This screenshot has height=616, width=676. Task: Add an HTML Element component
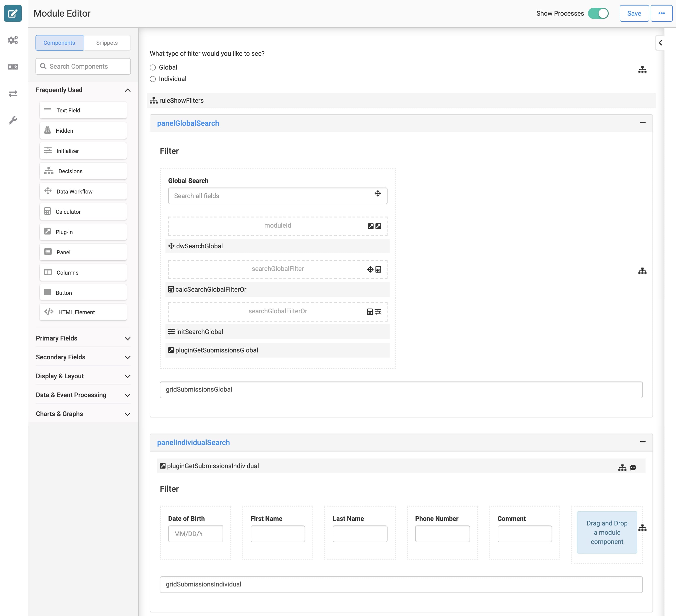pyautogui.click(x=83, y=312)
